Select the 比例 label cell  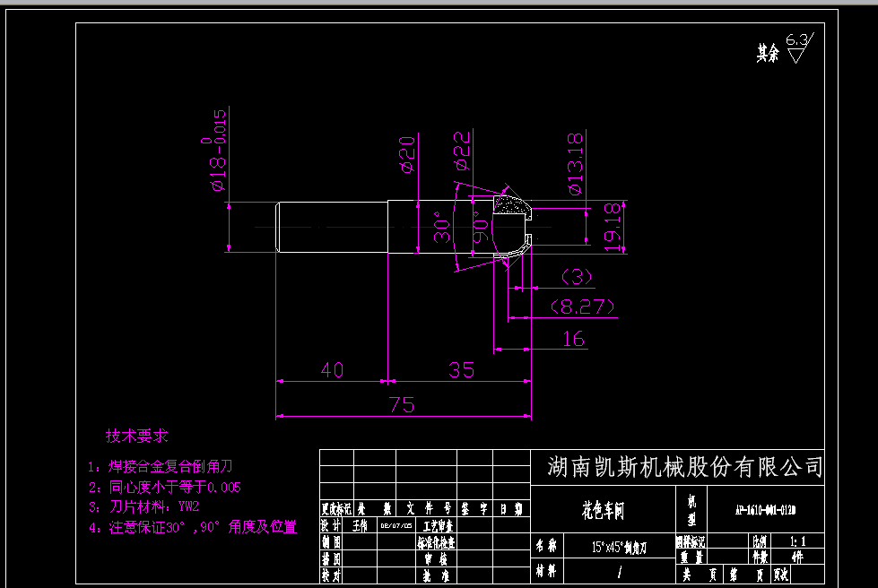click(x=760, y=541)
